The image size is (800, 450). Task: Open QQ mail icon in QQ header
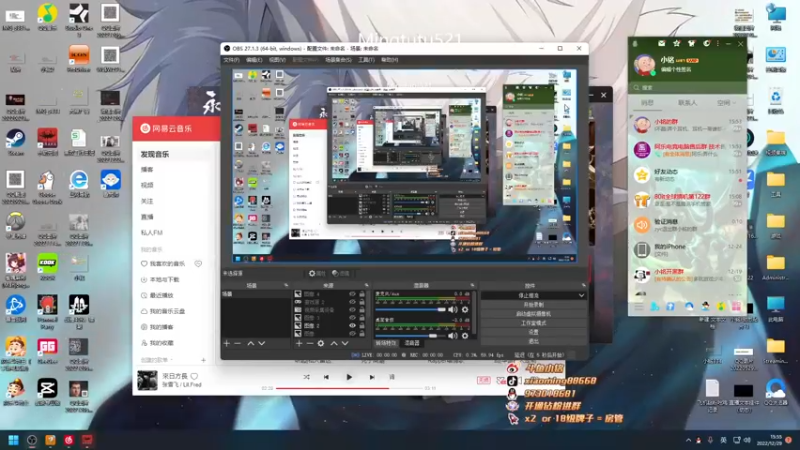coord(661,44)
